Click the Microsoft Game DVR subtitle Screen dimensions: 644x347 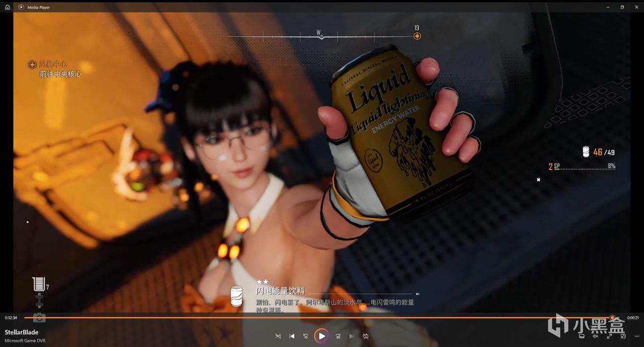point(25,340)
